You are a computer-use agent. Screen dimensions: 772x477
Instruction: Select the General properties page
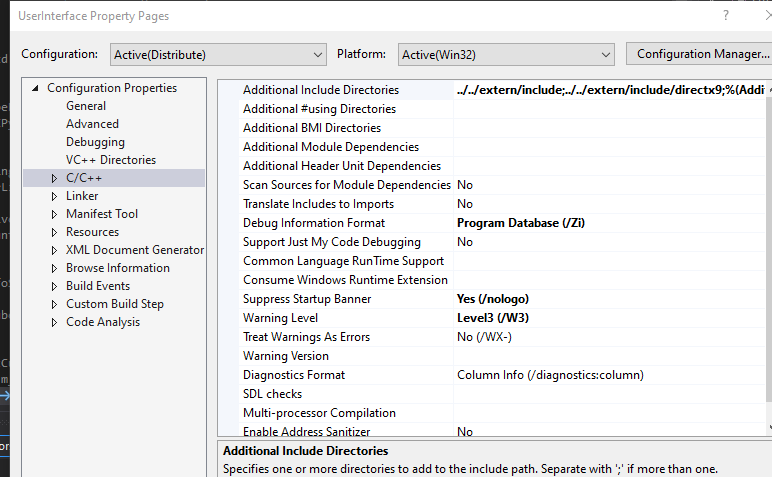coord(86,106)
